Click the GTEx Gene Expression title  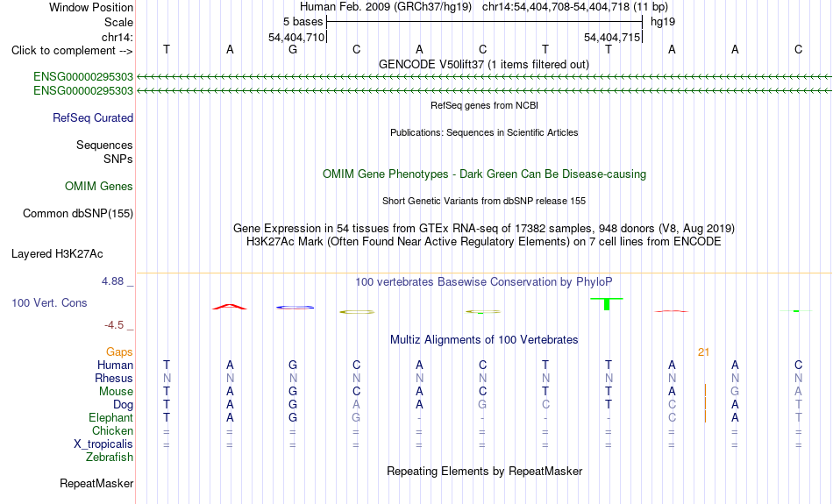click(x=484, y=229)
